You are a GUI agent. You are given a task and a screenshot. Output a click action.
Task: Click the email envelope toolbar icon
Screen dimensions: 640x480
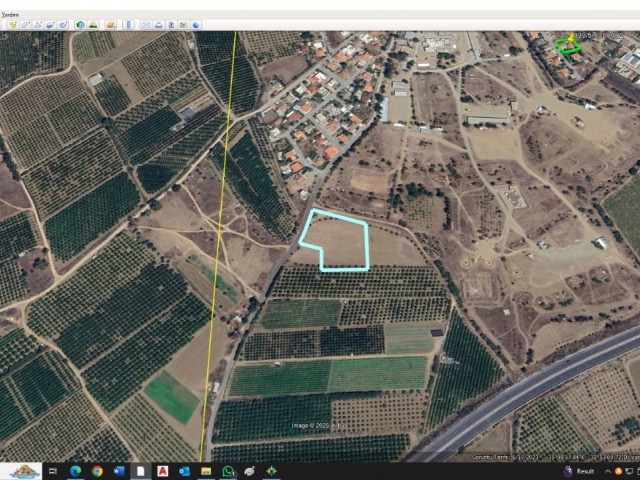point(146,25)
